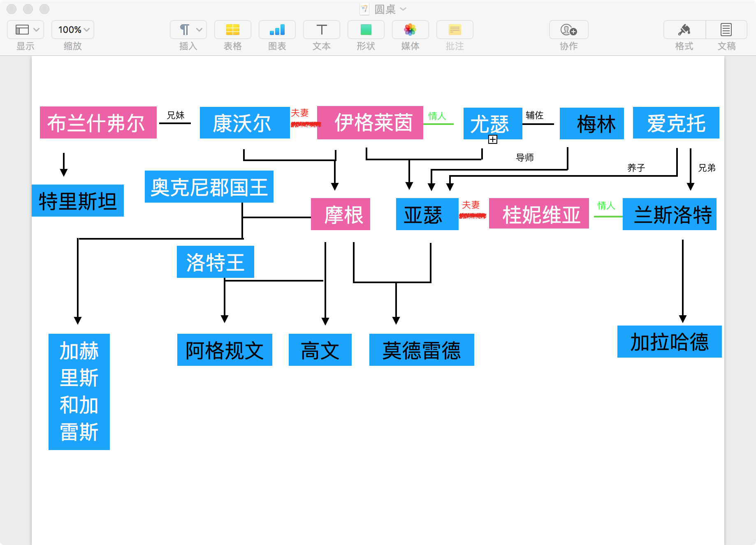Screen dimensions: 756x545
Task: Open collaboration options via 协作 icon
Action: coord(569,30)
